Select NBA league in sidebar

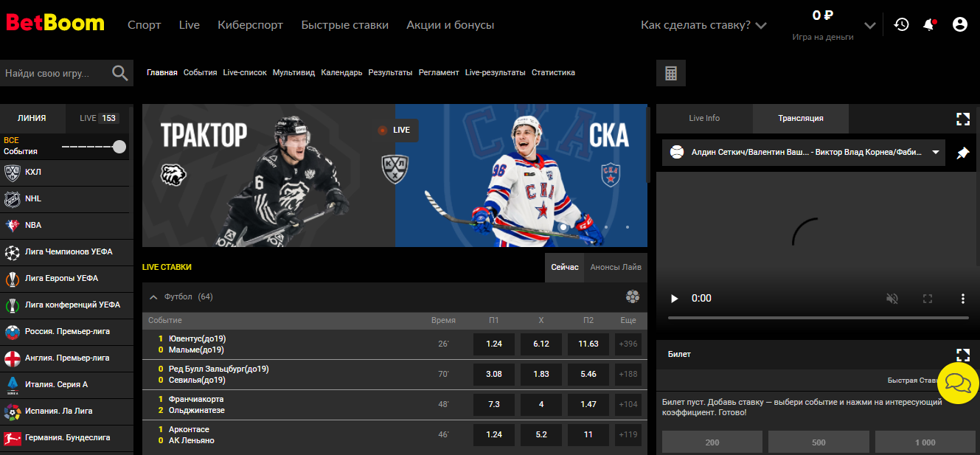click(66, 226)
